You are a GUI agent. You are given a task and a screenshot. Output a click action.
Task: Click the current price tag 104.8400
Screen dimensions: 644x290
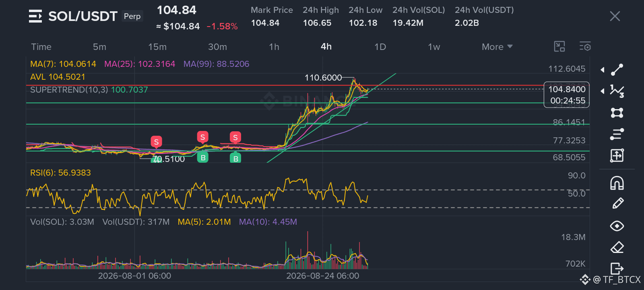tap(567, 95)
